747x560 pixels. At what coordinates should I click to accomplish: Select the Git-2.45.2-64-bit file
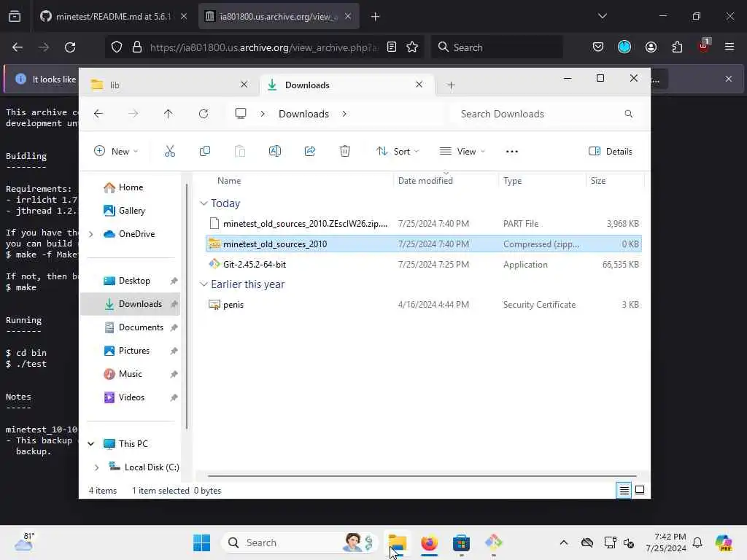[x=424, y=264]
